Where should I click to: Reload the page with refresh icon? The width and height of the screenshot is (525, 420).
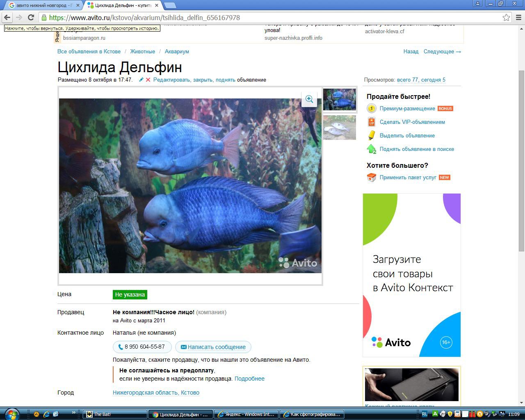(31, 17)
